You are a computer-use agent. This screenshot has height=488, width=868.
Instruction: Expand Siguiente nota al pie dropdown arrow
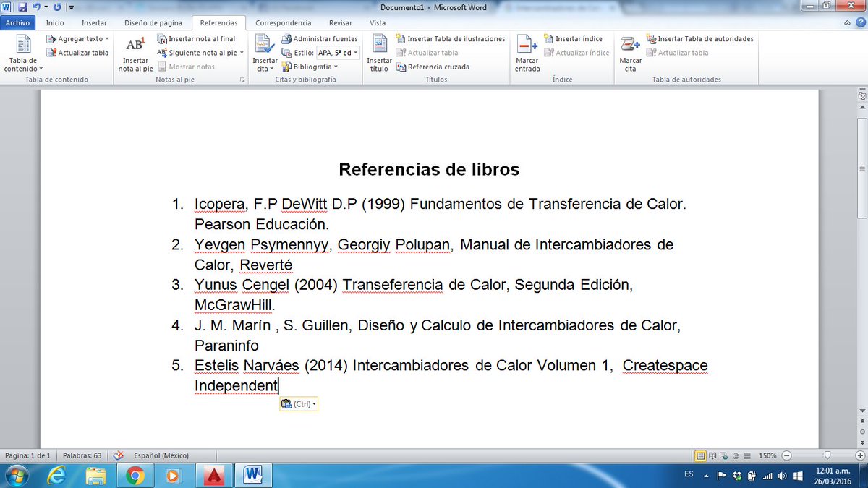coord(242,53)
